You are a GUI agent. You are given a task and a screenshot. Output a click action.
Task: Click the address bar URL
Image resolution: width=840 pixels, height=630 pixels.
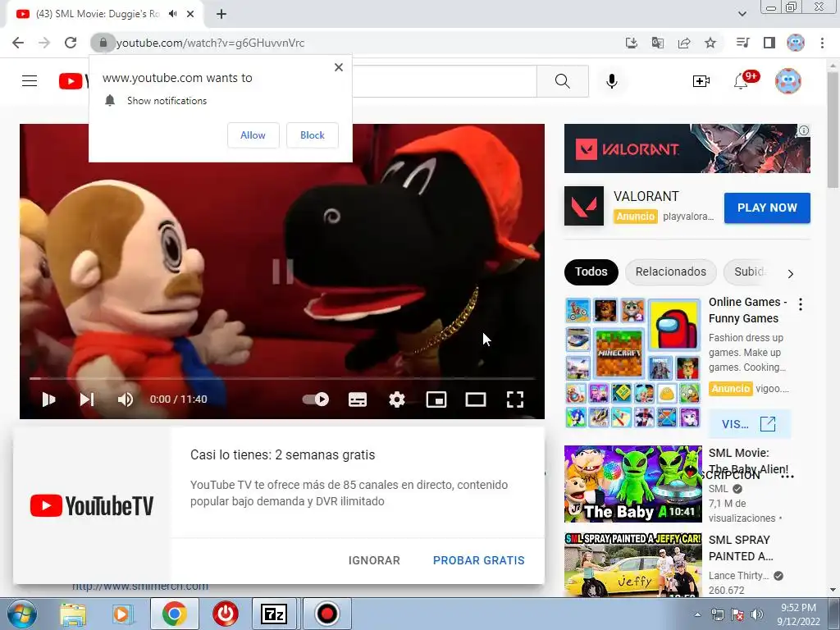[210, 43]
